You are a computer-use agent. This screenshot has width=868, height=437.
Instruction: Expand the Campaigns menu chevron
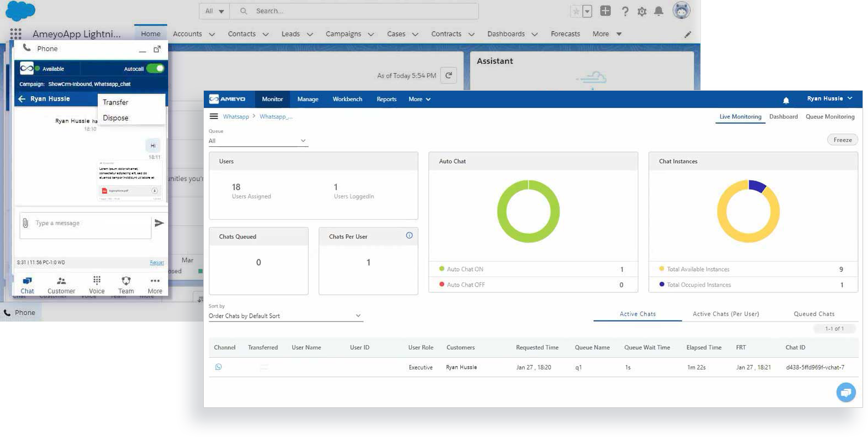pos(371,34)
